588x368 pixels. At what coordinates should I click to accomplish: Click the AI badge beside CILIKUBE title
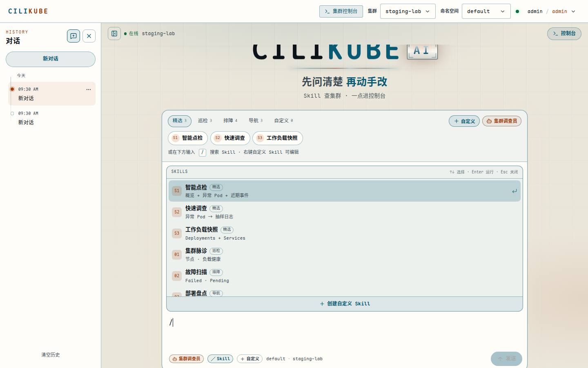422,51
